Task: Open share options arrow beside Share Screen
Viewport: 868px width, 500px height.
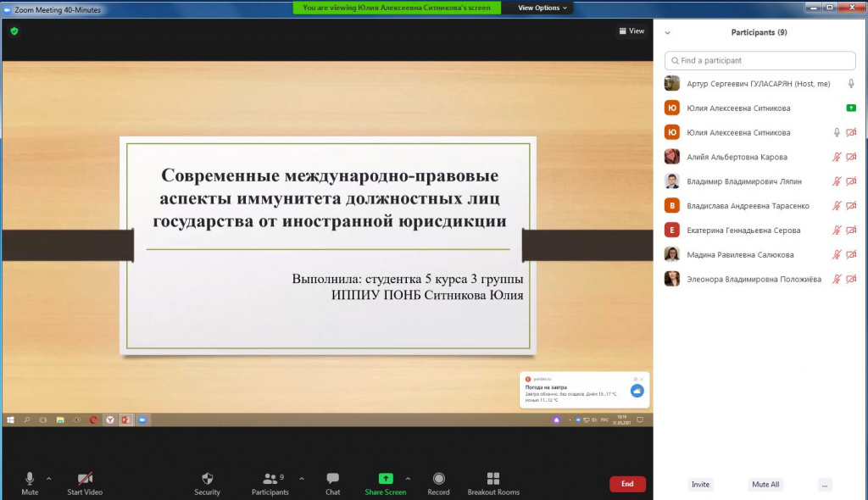Action: [x=408, y=479]
